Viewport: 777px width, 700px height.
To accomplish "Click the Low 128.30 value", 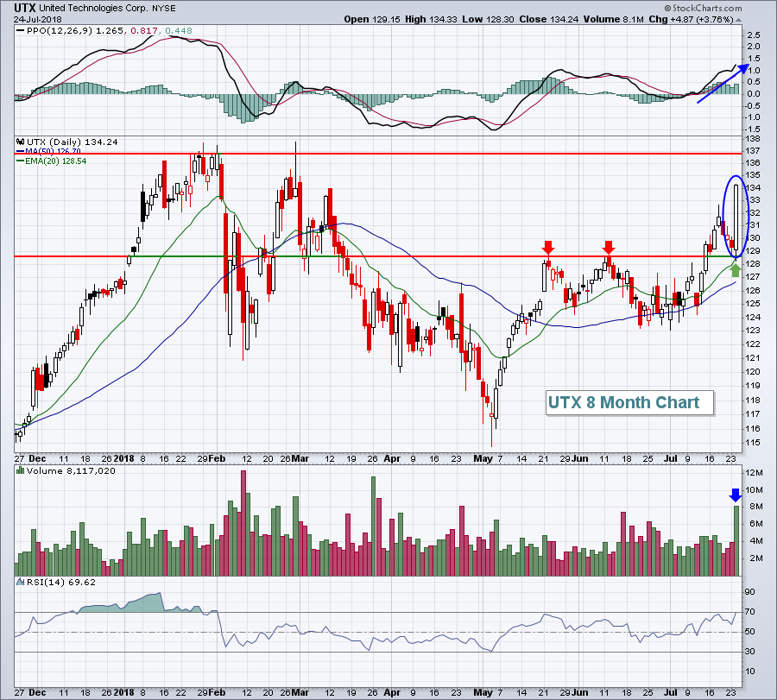I will coord(489,19).
